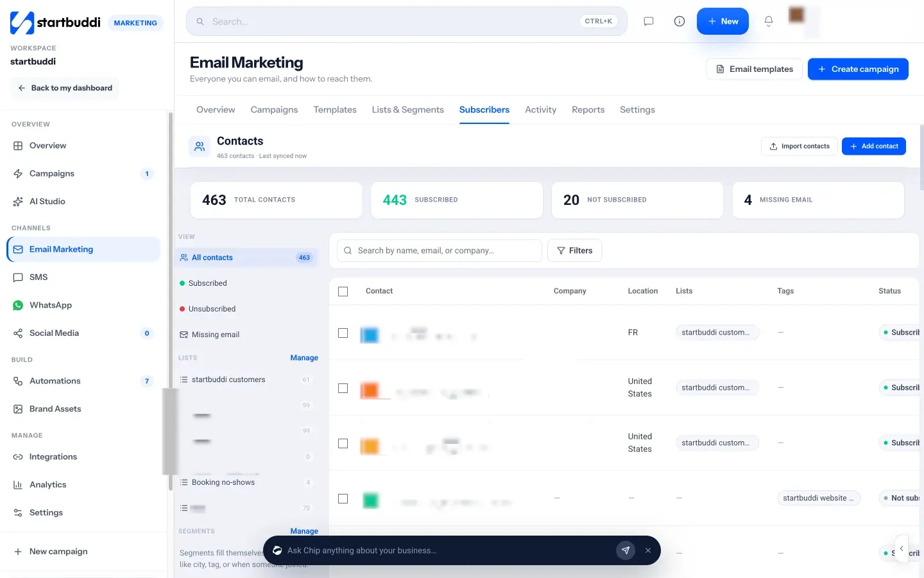This screenshot has width=924, height=578.
Task: Expand the collapsed side panel chevron
Action: tap(902, 548)
